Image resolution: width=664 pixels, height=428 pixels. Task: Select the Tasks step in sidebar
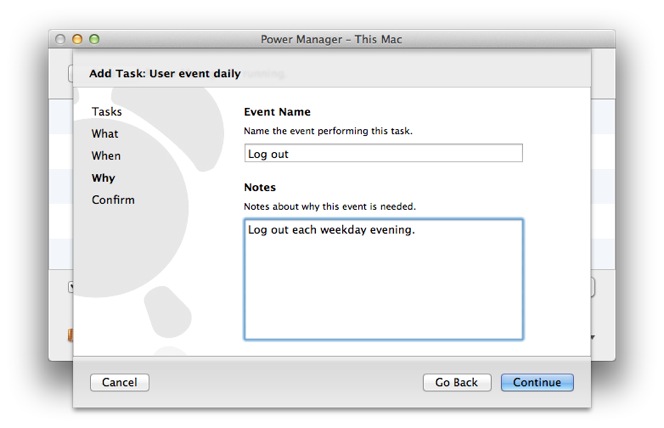(107, 112)
